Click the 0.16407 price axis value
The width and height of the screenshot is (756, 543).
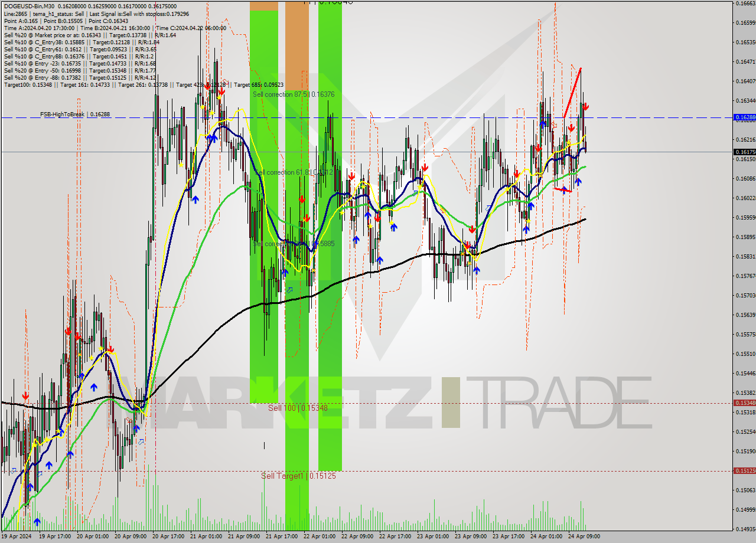745,81
